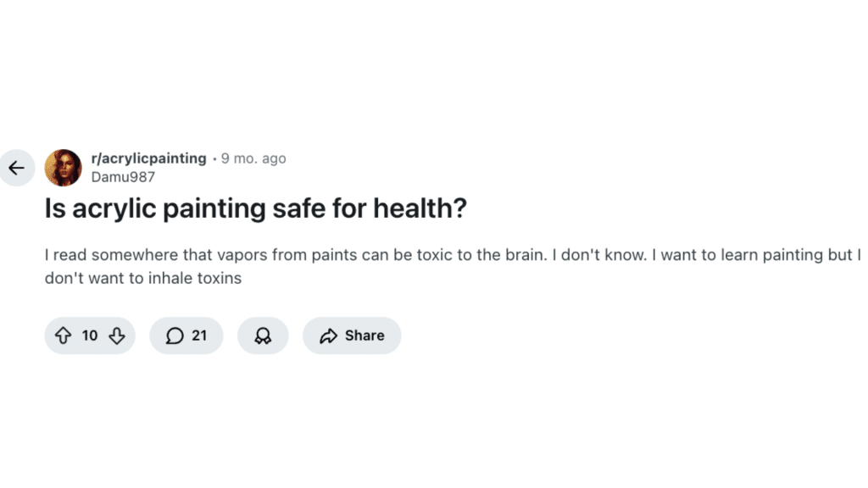Click the 21 comments button
Image resolution: width=868 pixels, height=488 pixels.
tap(186, 335)
